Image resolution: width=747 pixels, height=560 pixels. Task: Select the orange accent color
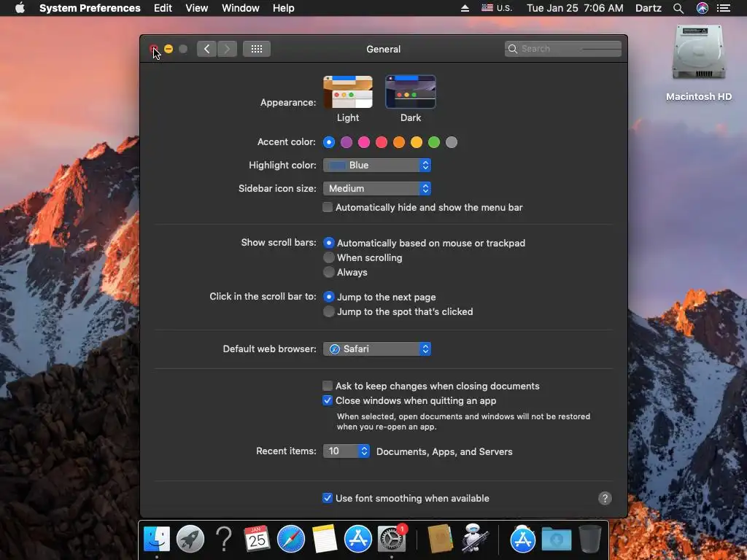[x=399, y=142]
